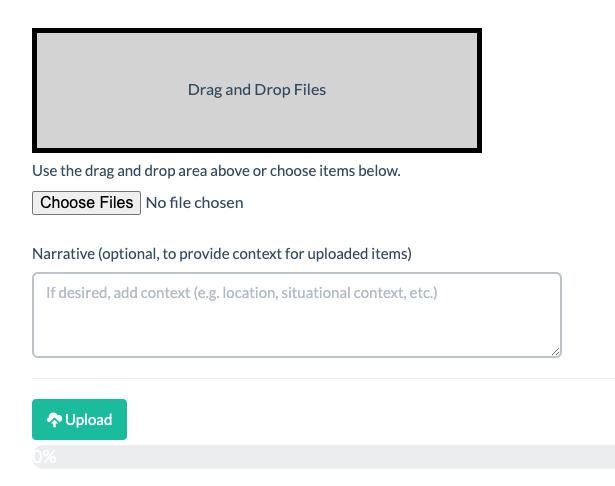Click the drag-and-drop instruction text

216,171
